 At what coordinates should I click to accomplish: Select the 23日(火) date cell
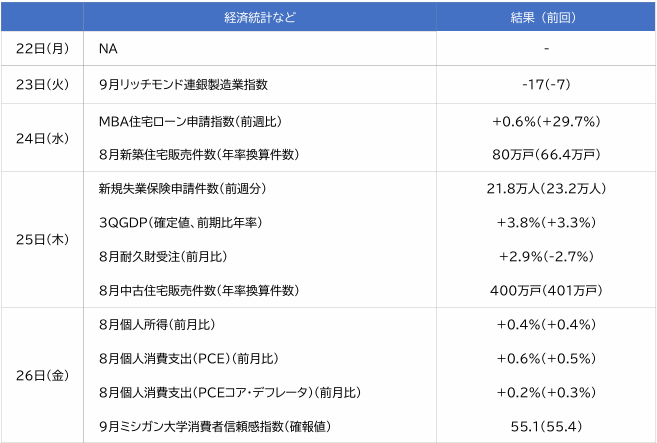click(x=42, y=85)
